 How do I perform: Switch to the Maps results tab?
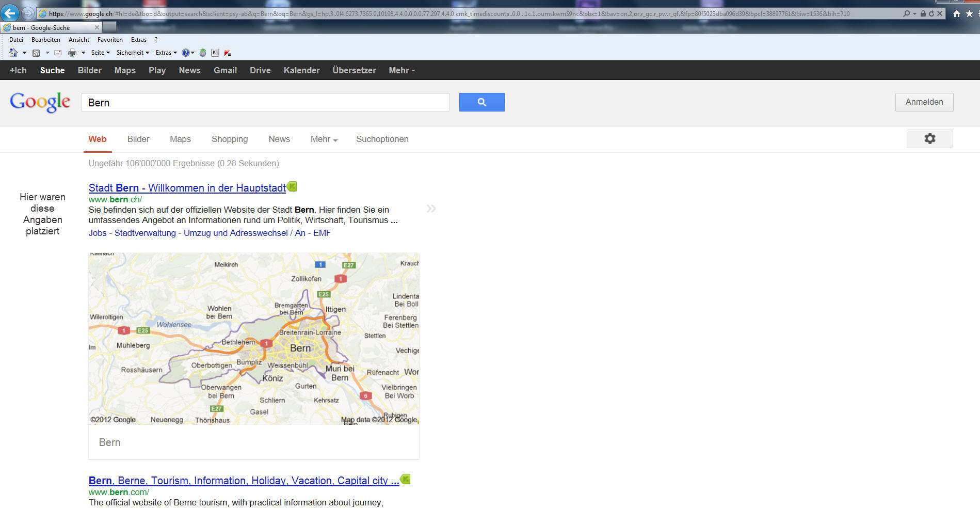(180, 139)
